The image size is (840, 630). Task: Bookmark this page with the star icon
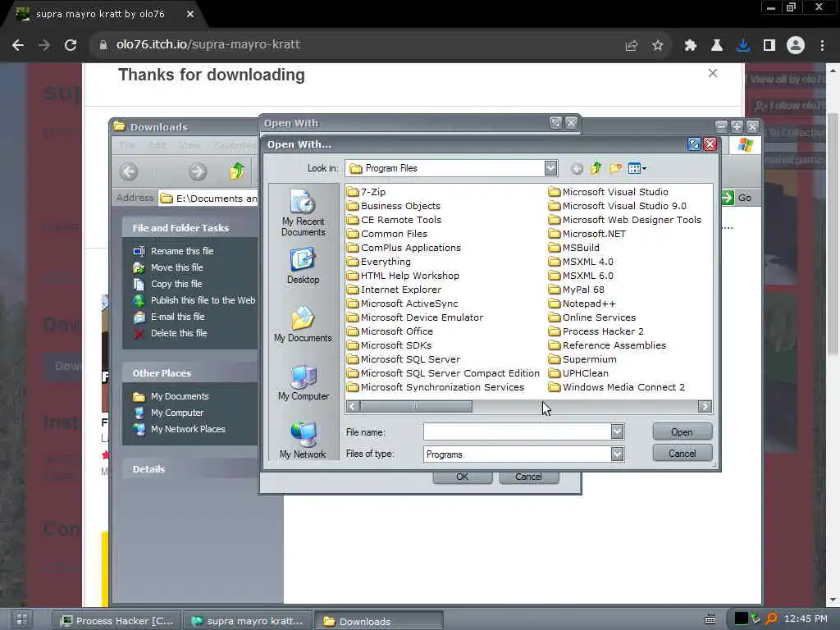657,45
